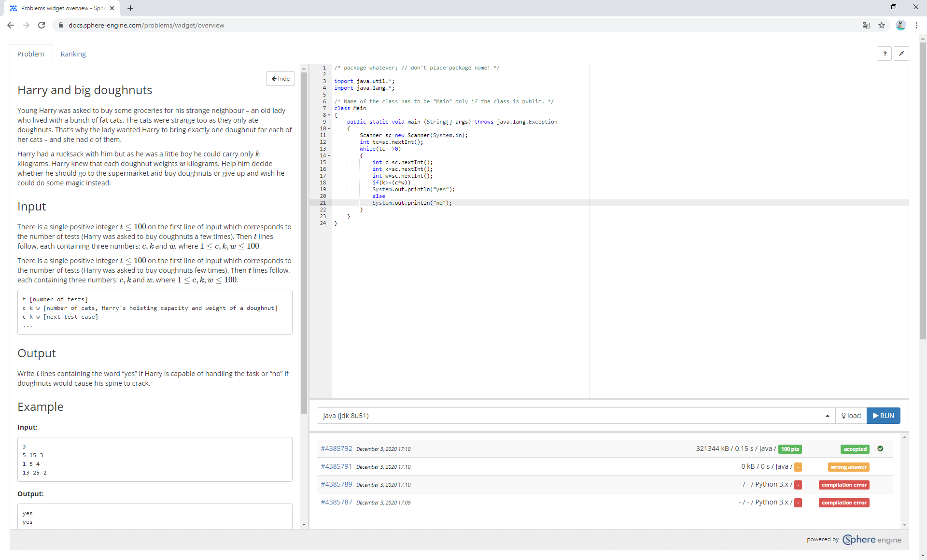Image resolution: width=927 pixels, height=560 pixels.
Task: Open a new browser tab
Action: tap(130, 8)
